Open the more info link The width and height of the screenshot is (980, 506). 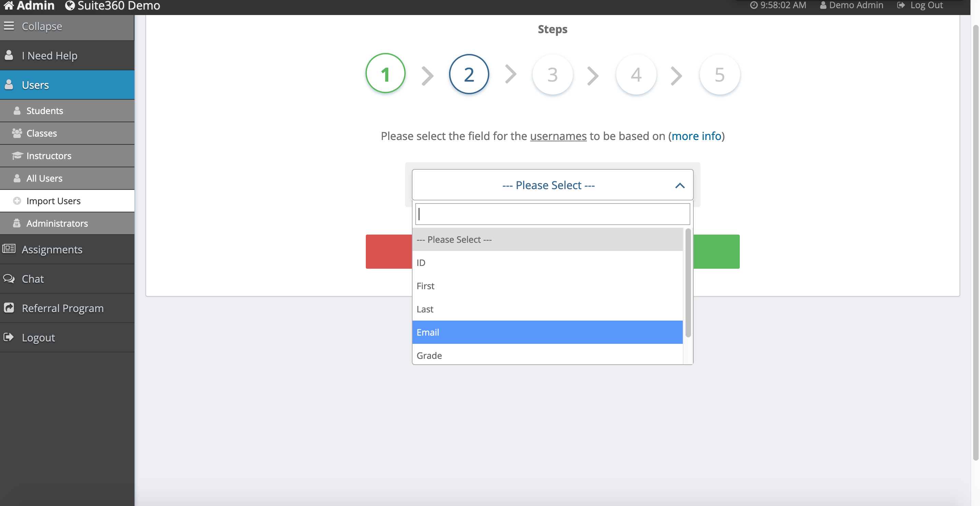696,136
